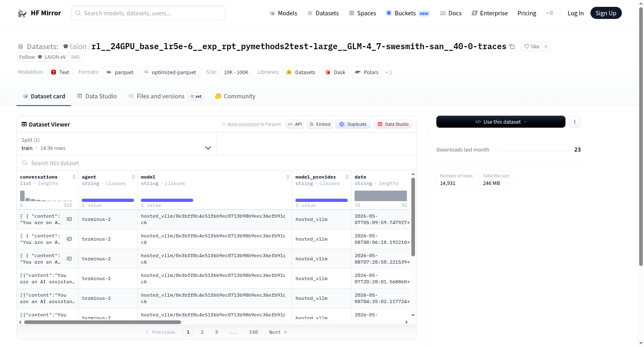Expand the Use this dataset dropdown

(501, 122)
